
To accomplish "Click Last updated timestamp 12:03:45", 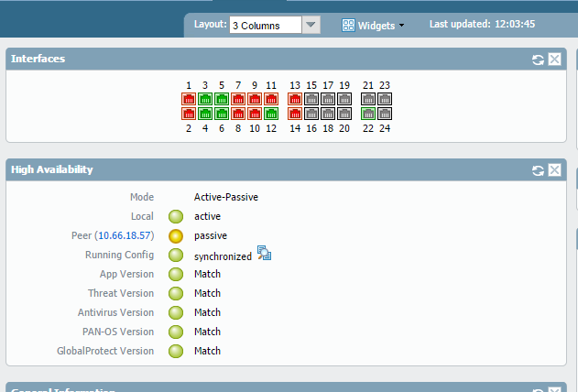I will pos(515,24).
